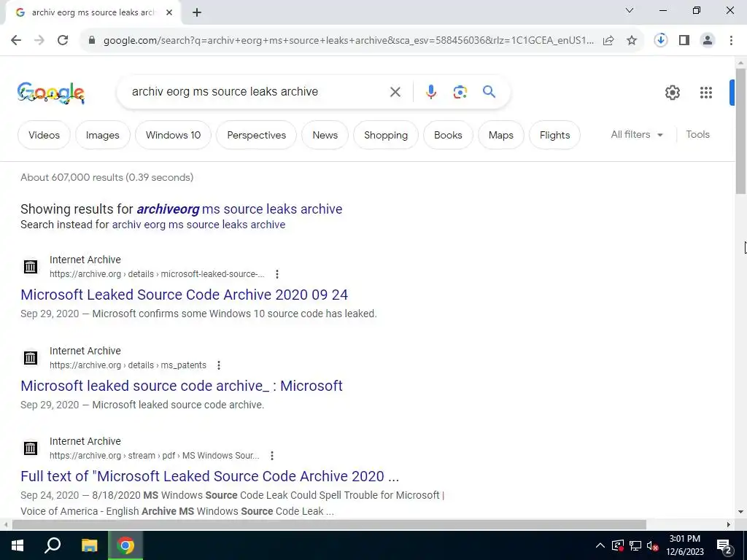Toggle the Chrome side panel
The height and width of the screenshot is (560, 747).
pyautogui.click(x=684, y=40)
